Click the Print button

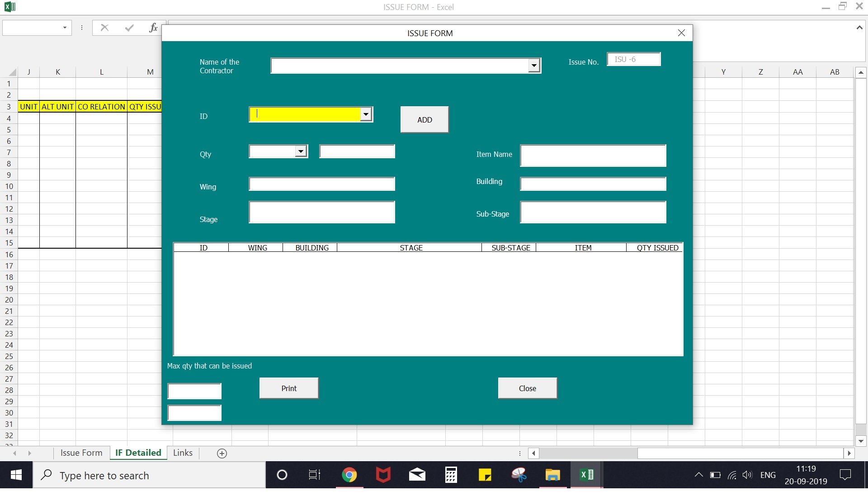coord(289,388)
